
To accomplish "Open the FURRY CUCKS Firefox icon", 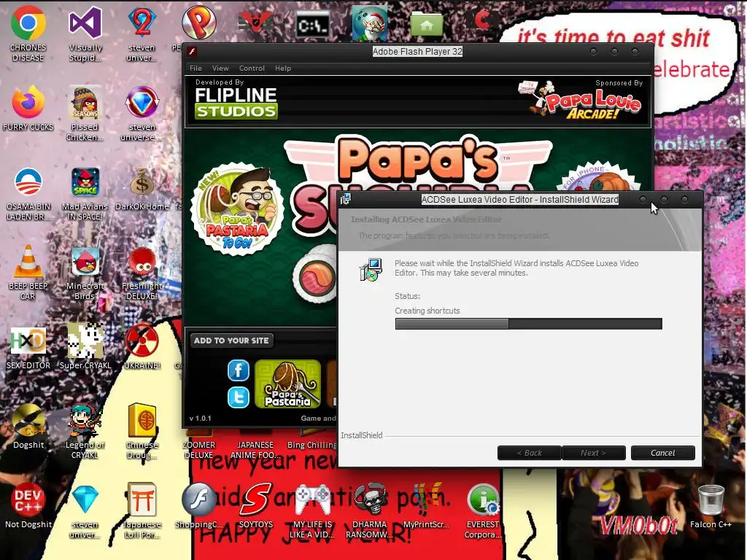I will 28,102.
